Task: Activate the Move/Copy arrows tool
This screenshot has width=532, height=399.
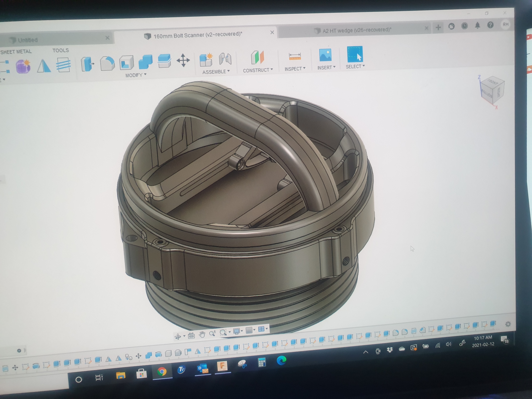Action: [x=183, y=60]
